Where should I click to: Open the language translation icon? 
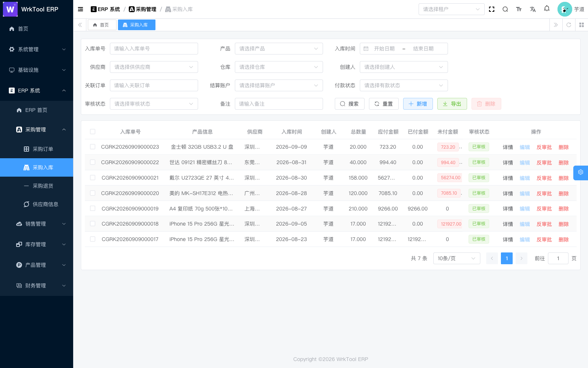[533, 9]
